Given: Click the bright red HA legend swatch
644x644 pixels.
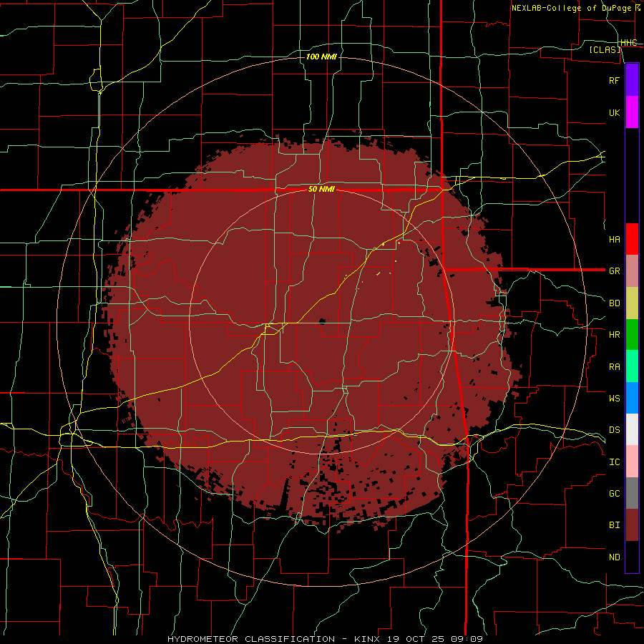Looking at the screenshot, I should point(632,239).
